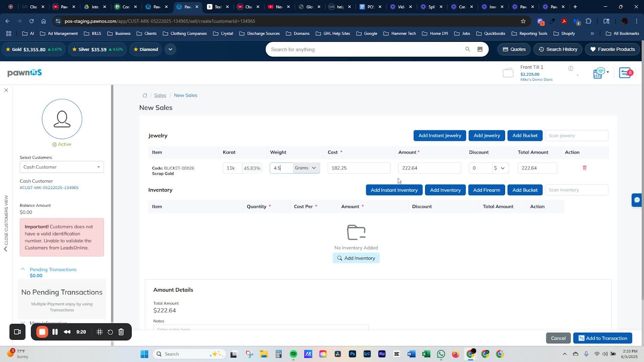Close the customer panel with X
The image size is (644, 362).
coord(6,90)
